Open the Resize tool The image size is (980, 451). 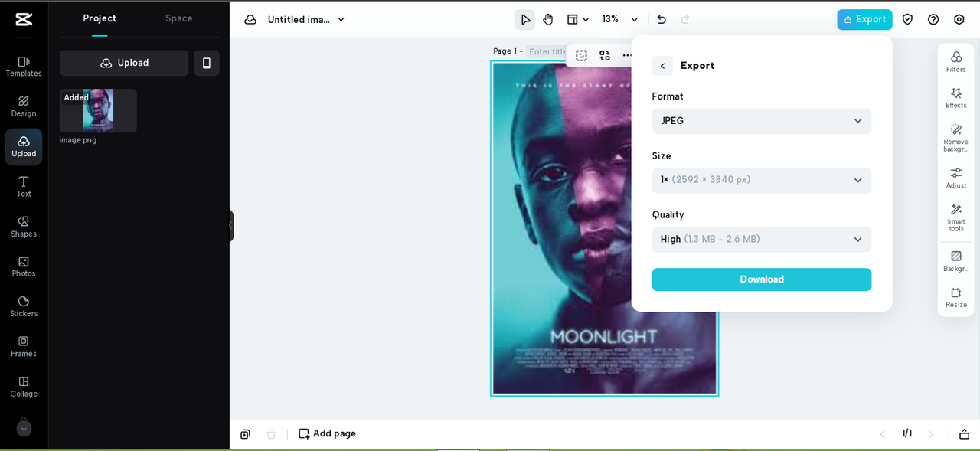pyautogui.click(x=956, y=297)
